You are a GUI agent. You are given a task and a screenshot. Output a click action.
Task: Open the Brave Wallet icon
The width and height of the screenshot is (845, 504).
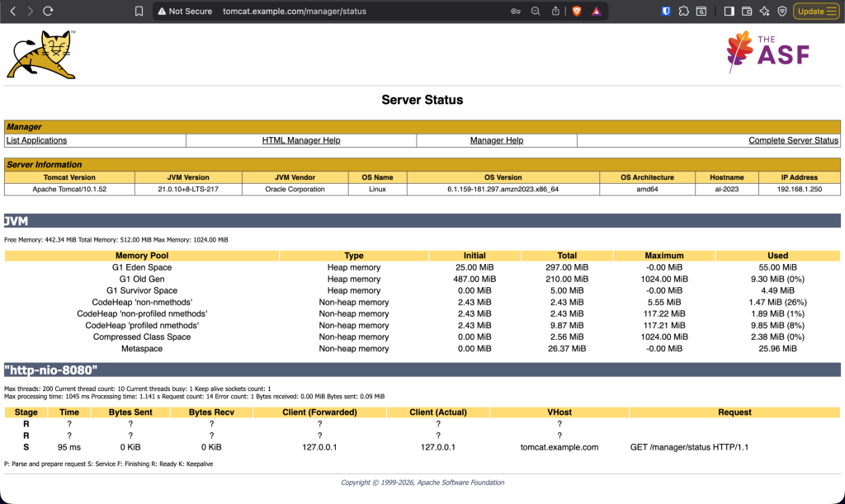pyautogui.click(x=747, y=12)
